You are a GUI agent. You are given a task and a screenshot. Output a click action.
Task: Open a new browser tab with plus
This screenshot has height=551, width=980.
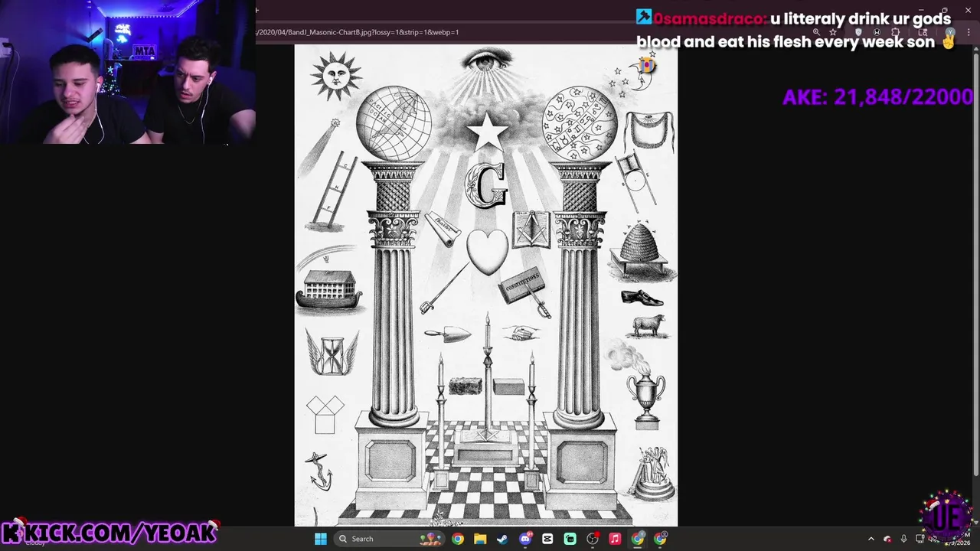[x=257, y=10]
